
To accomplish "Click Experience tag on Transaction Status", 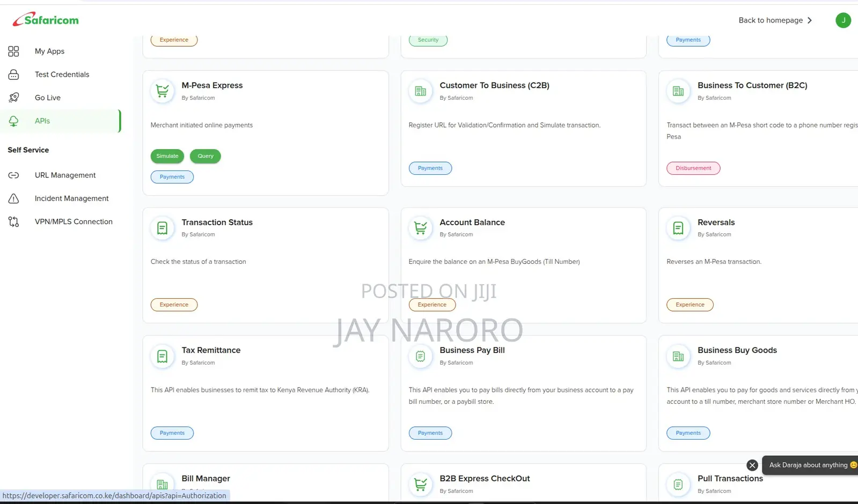I will 174,305.
